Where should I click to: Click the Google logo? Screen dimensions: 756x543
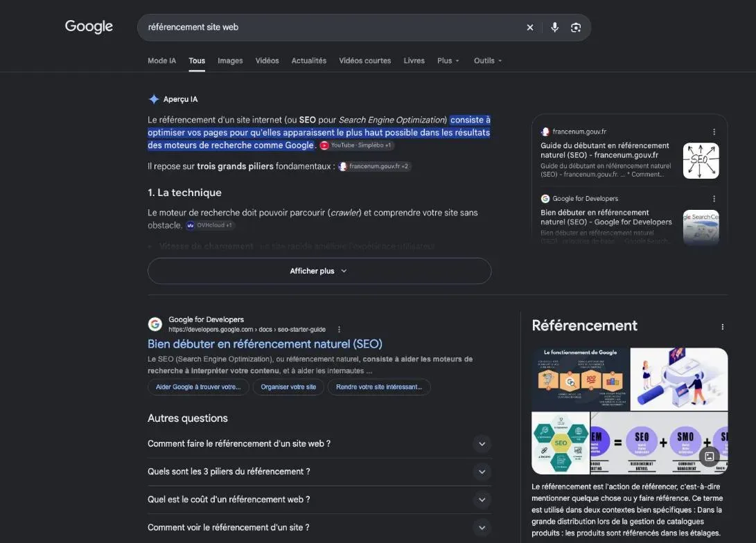(89, 26)
